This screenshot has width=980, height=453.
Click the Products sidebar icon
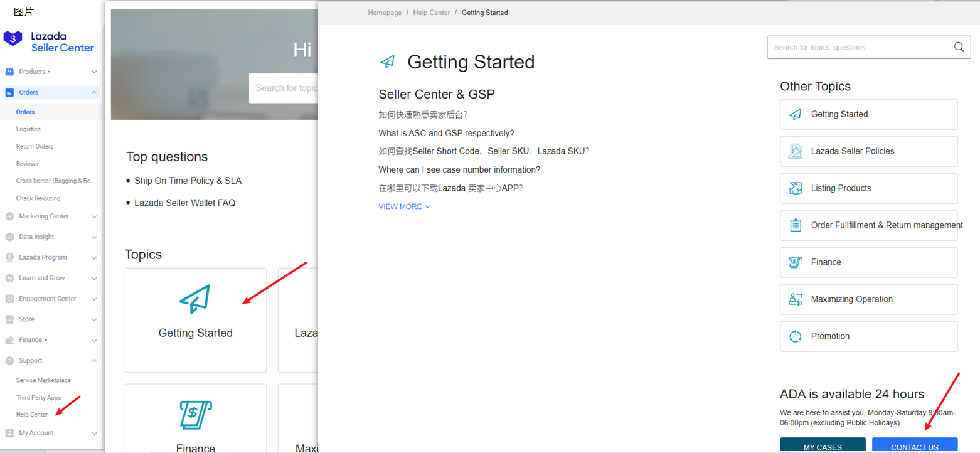[x=9, y=72]
